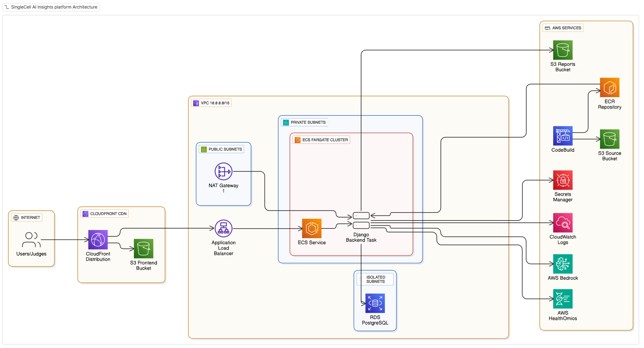Viewport: 644px width, 348px height.
Task: Select the ECR Repository icon
Action: click(x=609, y=87)
